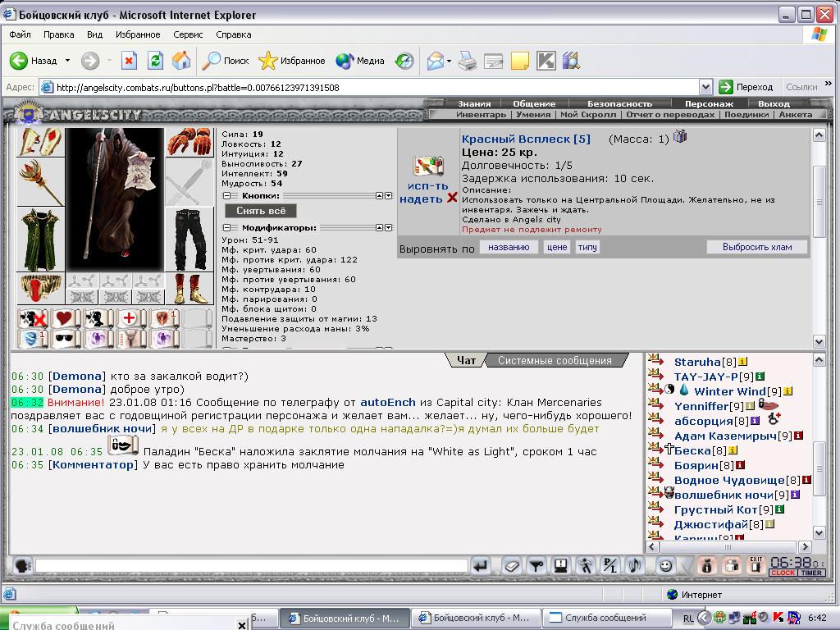Image resolution: width=840 pixels, height=630 pixels.
Task: Toggle the CLOCK mode button
Action: coord(783,573)
